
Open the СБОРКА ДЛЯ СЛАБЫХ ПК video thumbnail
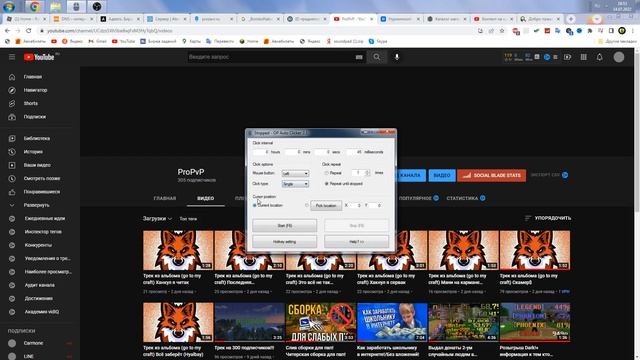click(x=321, y=322)
